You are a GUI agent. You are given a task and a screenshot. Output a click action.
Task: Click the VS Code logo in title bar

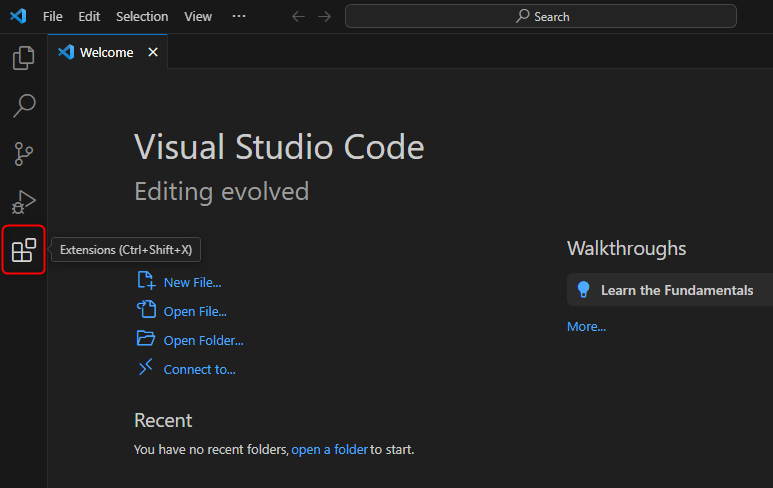pos(18,16)
